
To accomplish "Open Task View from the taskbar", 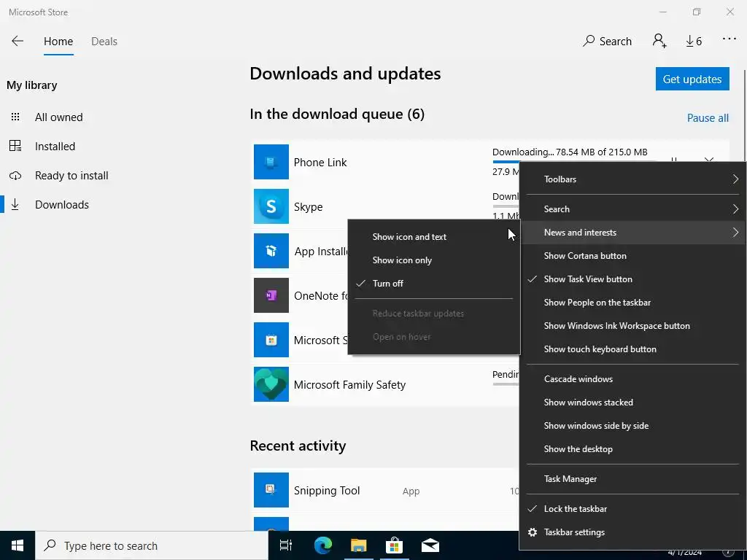I will (x=286, y=545).
